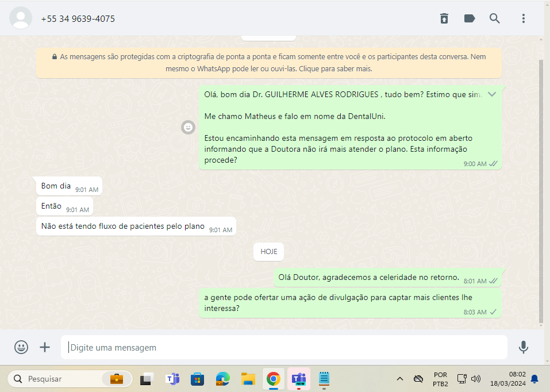Open the emoji picker
This screenshot has height=392, width=550.
[x=21, y=347]
